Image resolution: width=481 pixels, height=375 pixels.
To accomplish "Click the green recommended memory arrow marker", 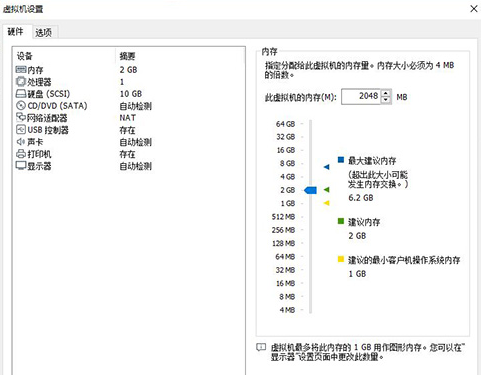I will (327, 190).
